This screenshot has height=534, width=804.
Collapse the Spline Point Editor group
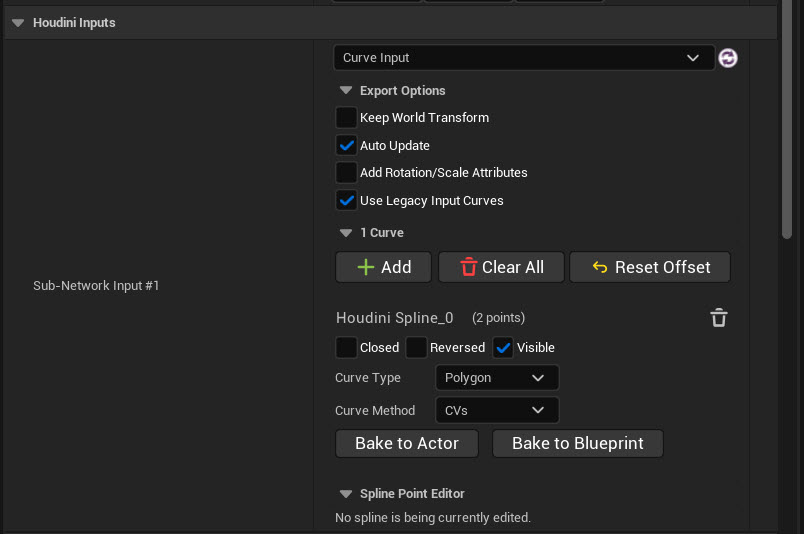(x=346, y=493)
